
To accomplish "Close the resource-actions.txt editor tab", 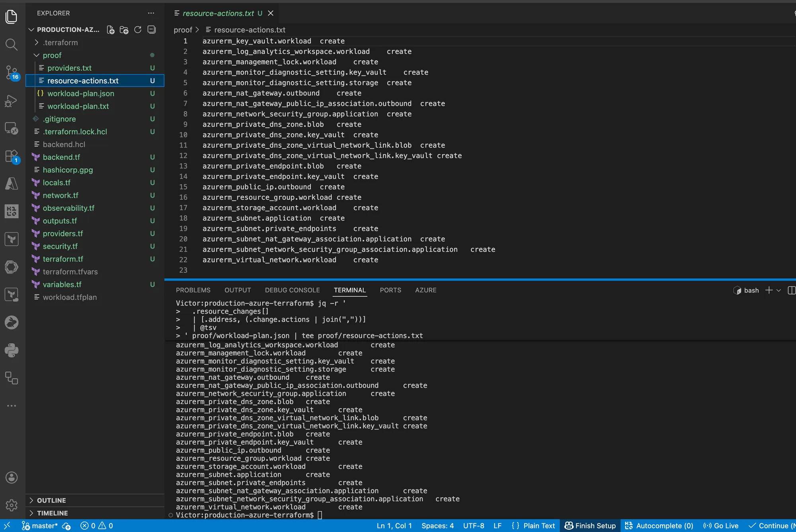I will [271, 13].
